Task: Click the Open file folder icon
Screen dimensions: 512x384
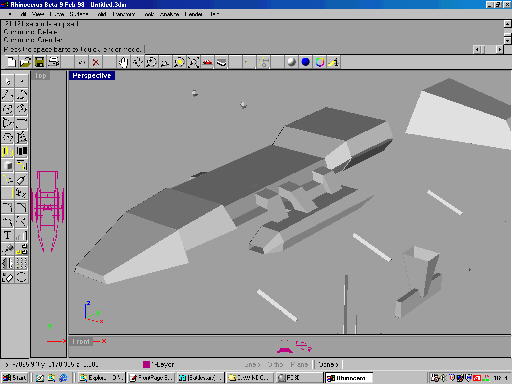Action: pos(25,62)
